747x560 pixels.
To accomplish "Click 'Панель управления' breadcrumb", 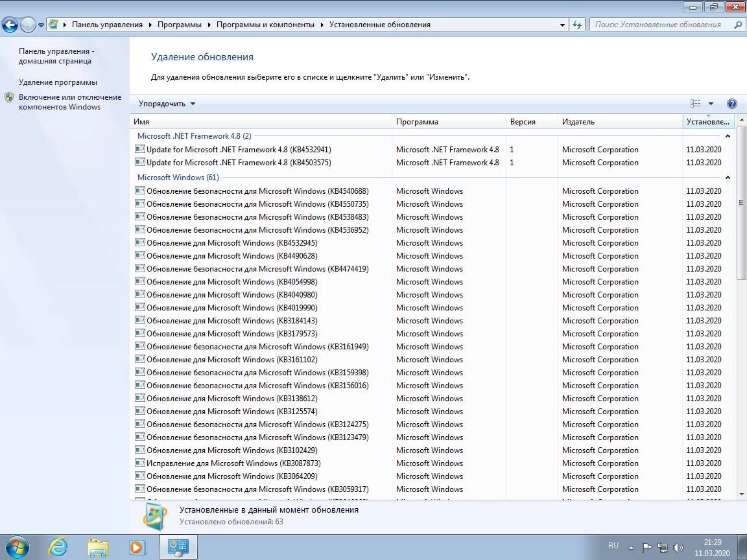I will pyautogui.click(x=107, y=25).
